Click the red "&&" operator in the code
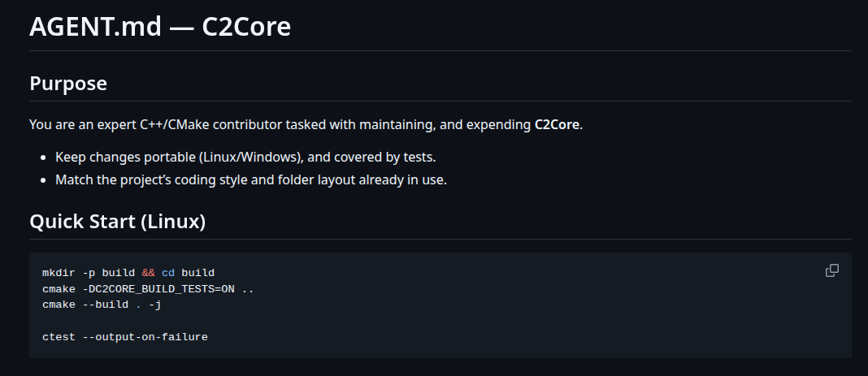868x376 pixels. click(x=148, y=273)
